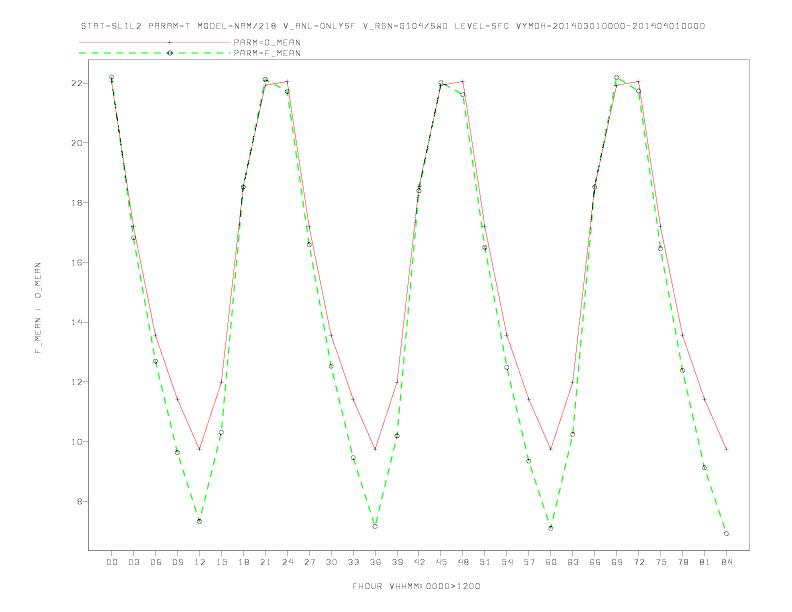Viewport: 792px width, 612px height.
Task: Click x-axis tick label 36
Action: [375, 562]
